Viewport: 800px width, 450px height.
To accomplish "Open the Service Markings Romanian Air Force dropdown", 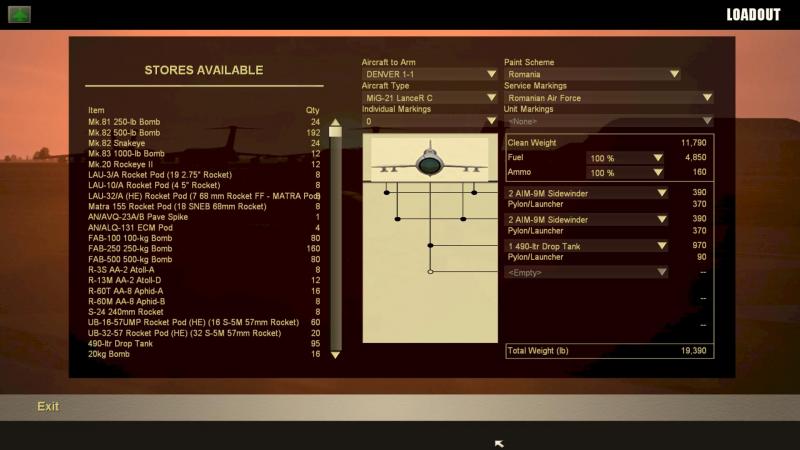I will point(608,97).
